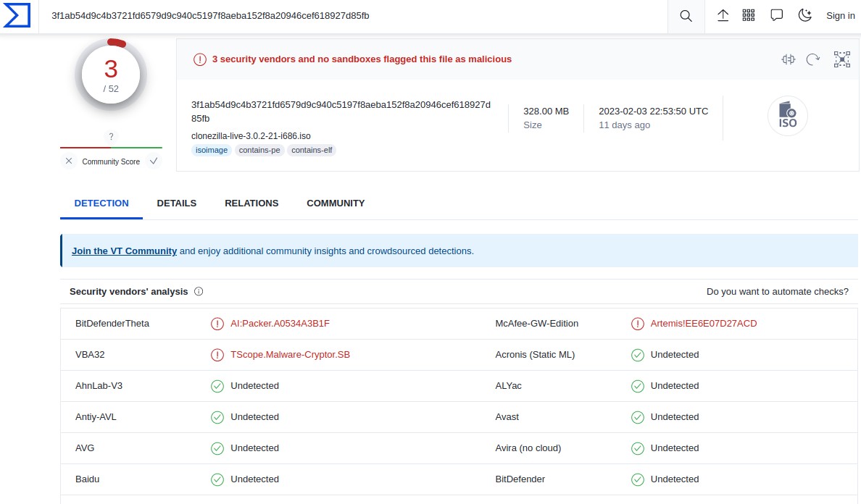
Task: Click the community score question mark
Action: click(111, 137)
